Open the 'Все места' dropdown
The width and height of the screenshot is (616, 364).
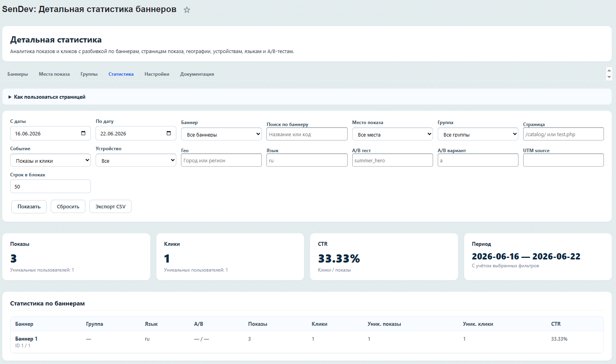(392, 134)
